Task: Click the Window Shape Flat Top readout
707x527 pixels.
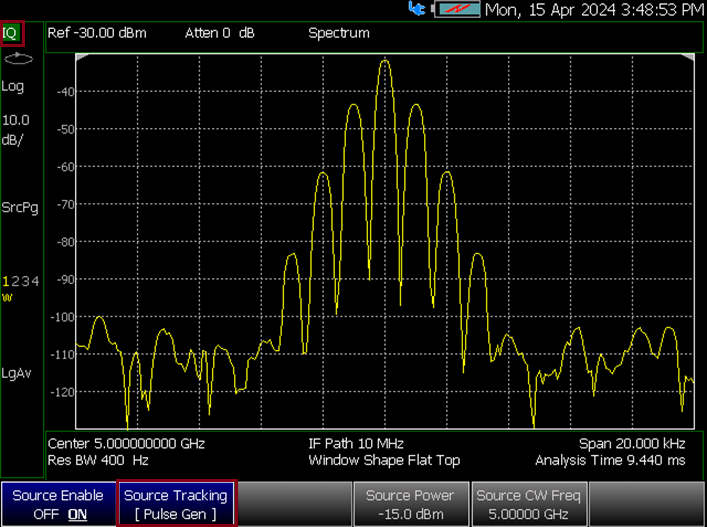Action: coord(384,461)
